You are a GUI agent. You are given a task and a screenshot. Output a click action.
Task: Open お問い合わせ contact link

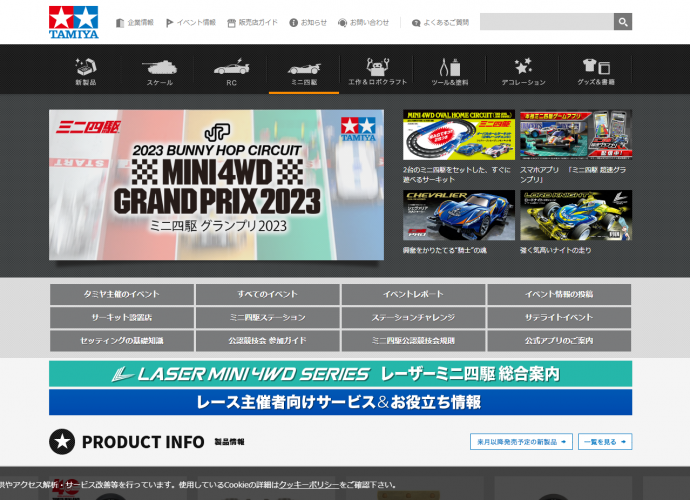click(x=363, y=22)
